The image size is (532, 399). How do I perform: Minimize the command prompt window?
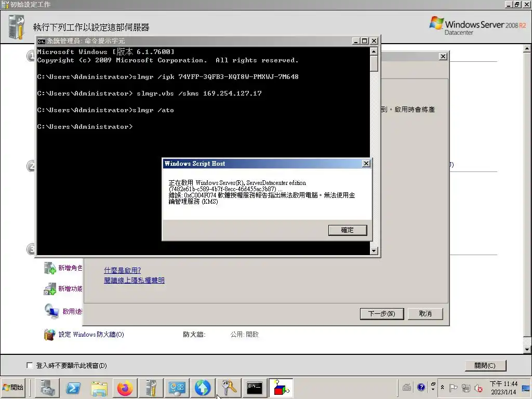pyautogui.click(x=356, y=41)
